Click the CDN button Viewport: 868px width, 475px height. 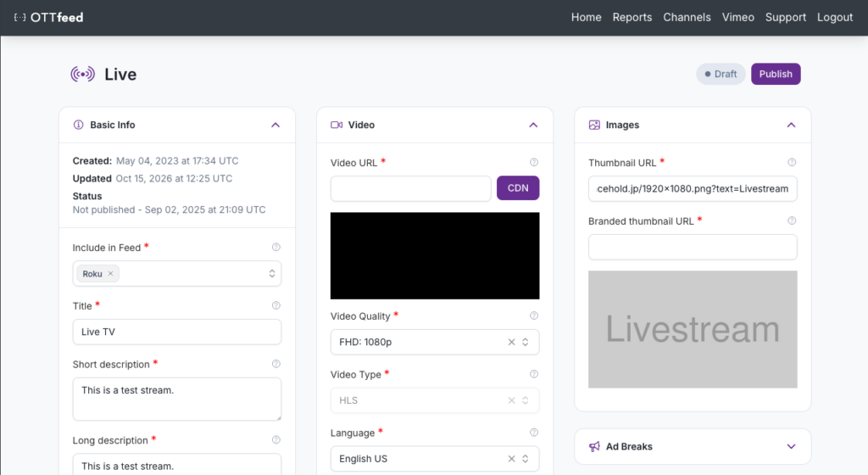518,187
